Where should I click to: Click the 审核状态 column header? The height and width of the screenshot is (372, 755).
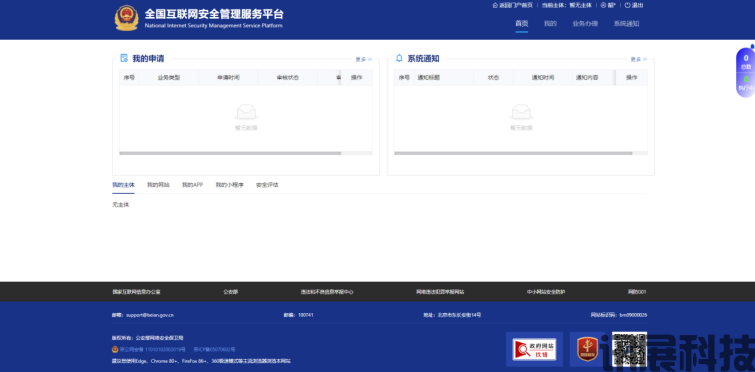pos(287,77)
